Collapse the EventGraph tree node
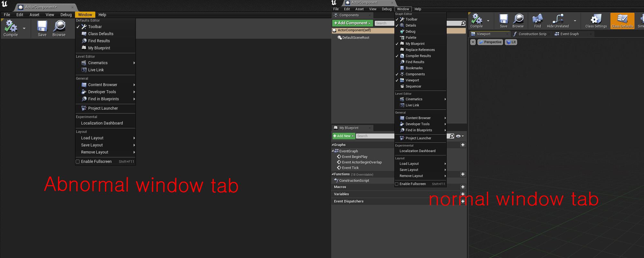The height and width of the screenshot is (258, 644). pos(333,151)
